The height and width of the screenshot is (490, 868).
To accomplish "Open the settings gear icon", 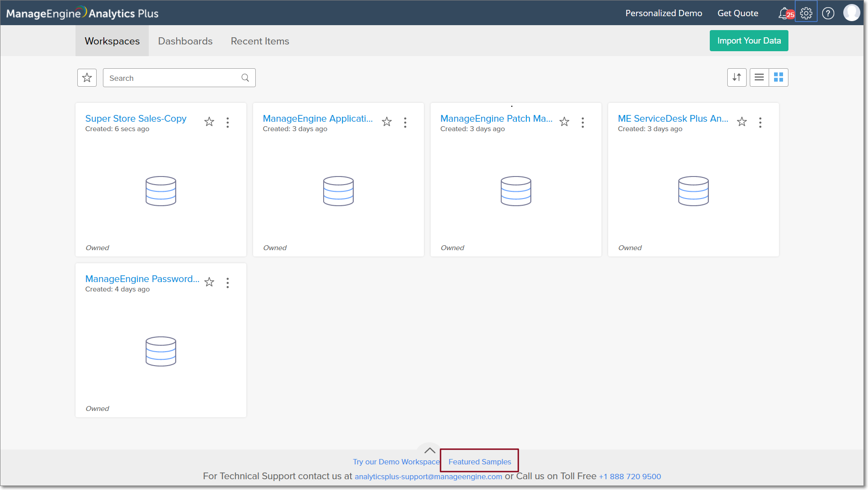I will (806, 13).
